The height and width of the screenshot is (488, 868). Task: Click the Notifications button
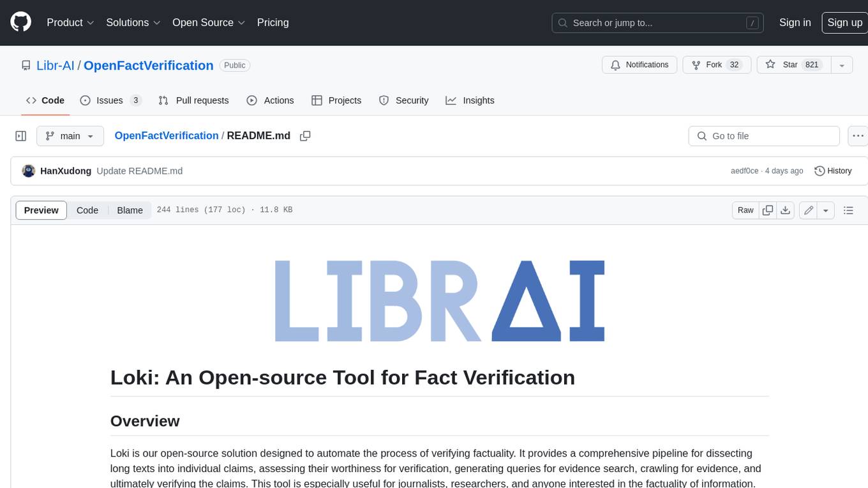coord(640,65)
